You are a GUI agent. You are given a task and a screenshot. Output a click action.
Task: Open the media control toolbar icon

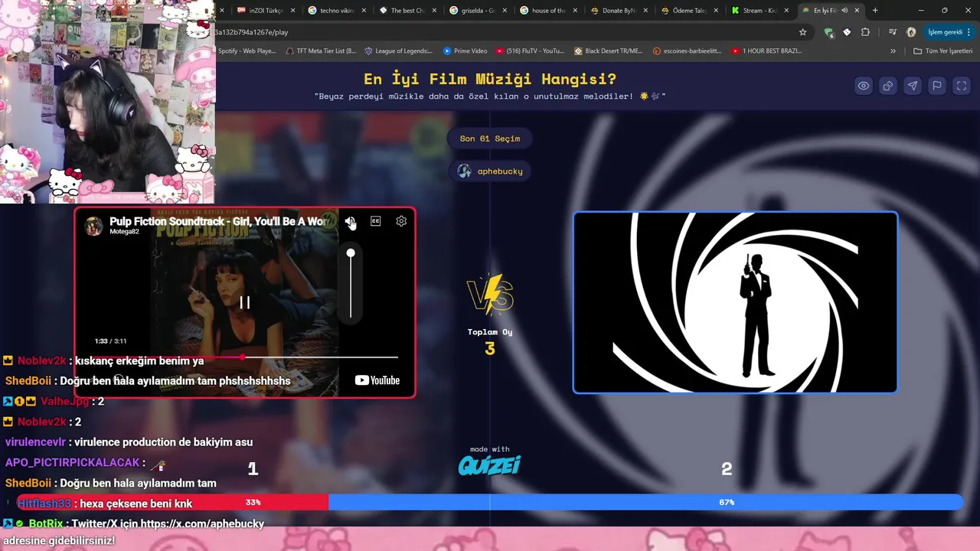[893, 32]
